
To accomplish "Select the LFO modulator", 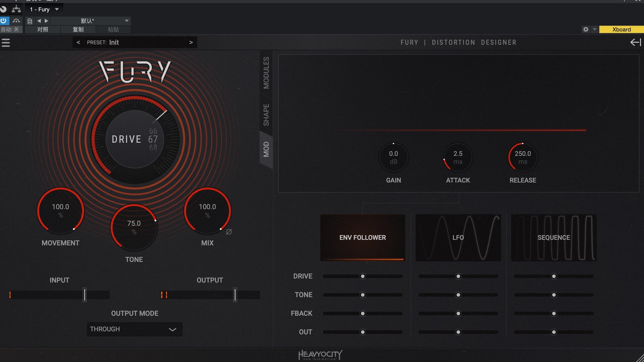I will point(458,238).
